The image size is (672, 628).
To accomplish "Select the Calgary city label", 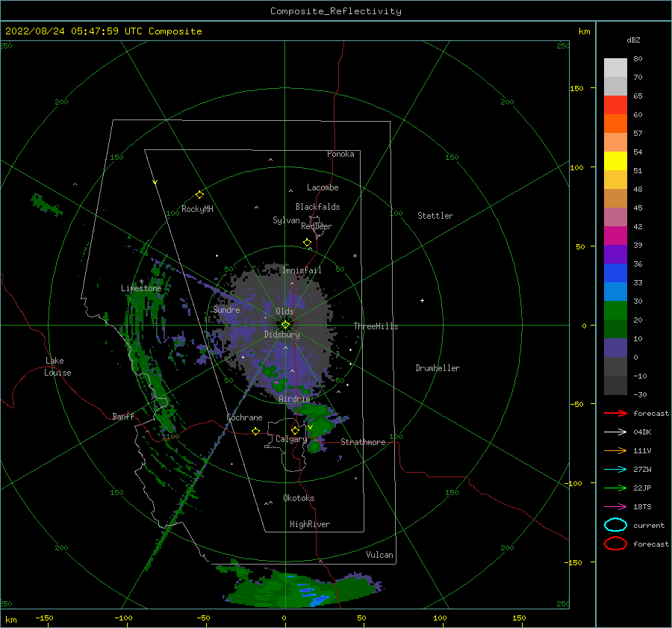I will pos(291,439).
